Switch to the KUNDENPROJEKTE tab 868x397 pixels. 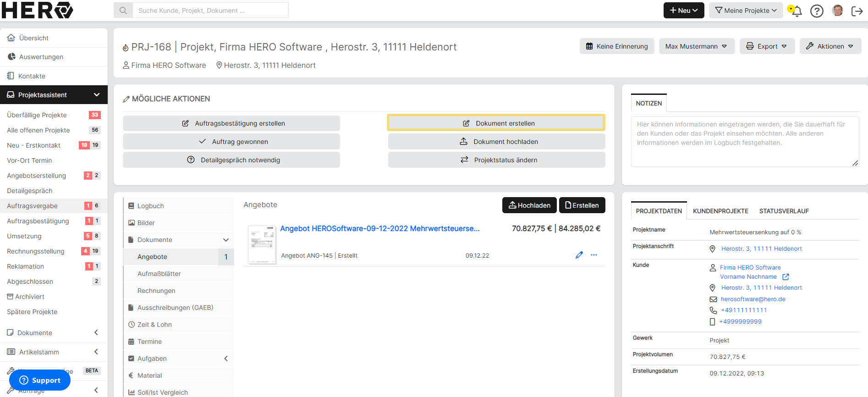(x=720, y=211)
